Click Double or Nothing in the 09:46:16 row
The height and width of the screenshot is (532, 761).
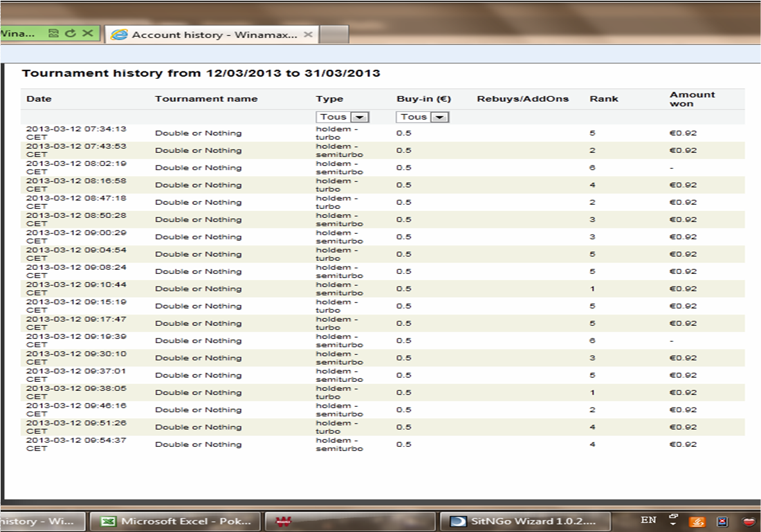[198, 410]
